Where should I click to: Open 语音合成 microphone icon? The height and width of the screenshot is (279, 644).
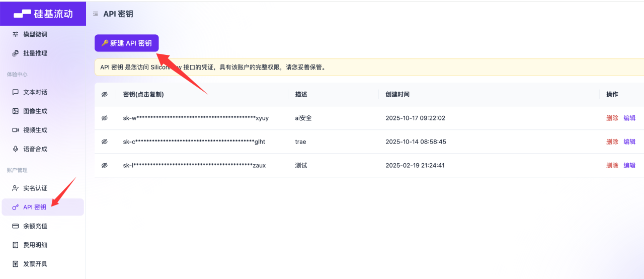[x=15, y=149]
